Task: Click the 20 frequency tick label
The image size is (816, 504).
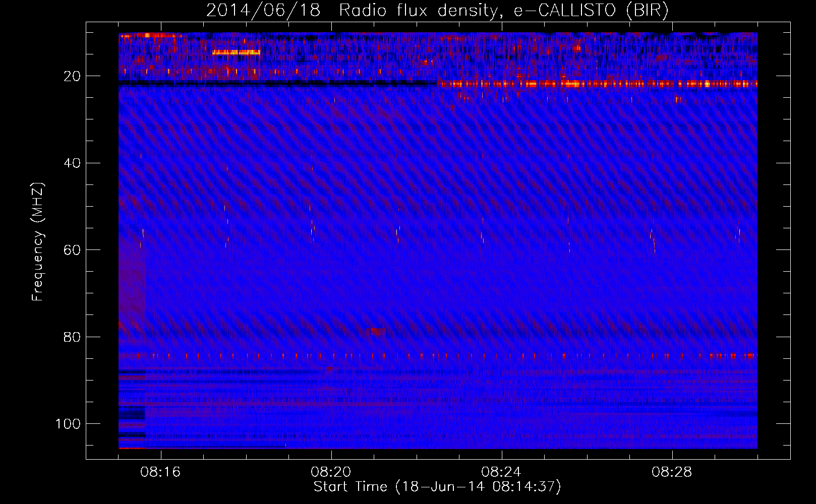Action: (x=72, y=76)
